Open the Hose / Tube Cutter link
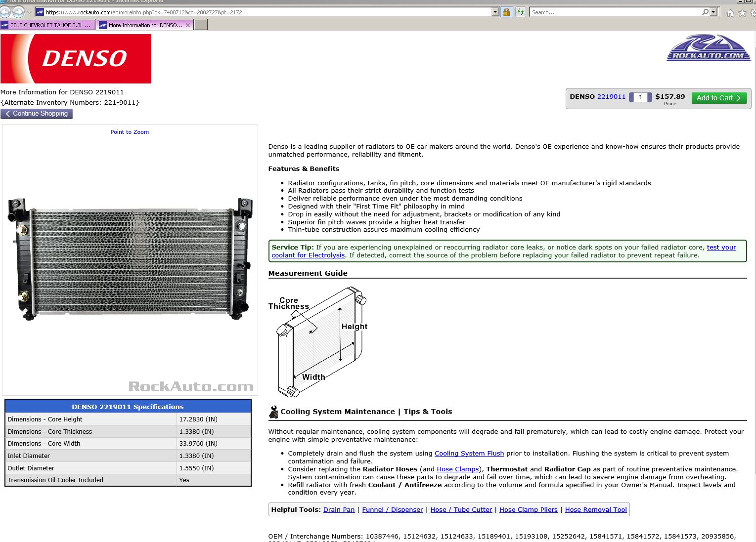 point(461,510)
